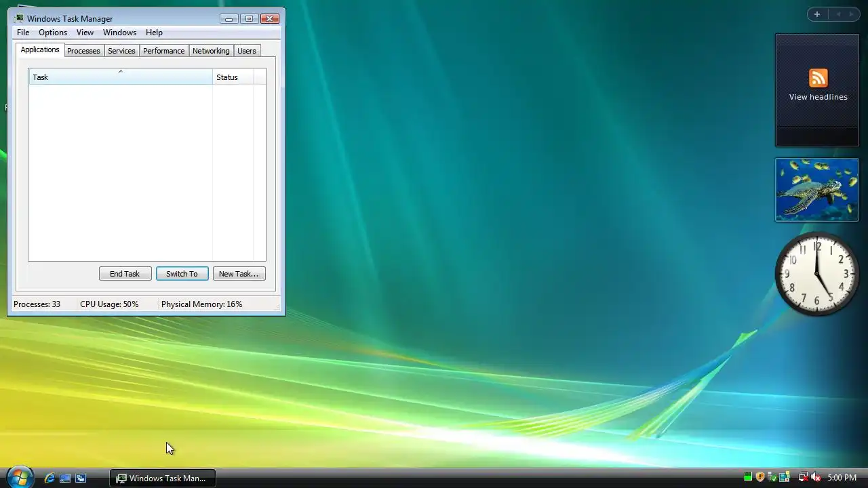
Task: Click the Task Manager title bar icon
Action: pos(19,18)
